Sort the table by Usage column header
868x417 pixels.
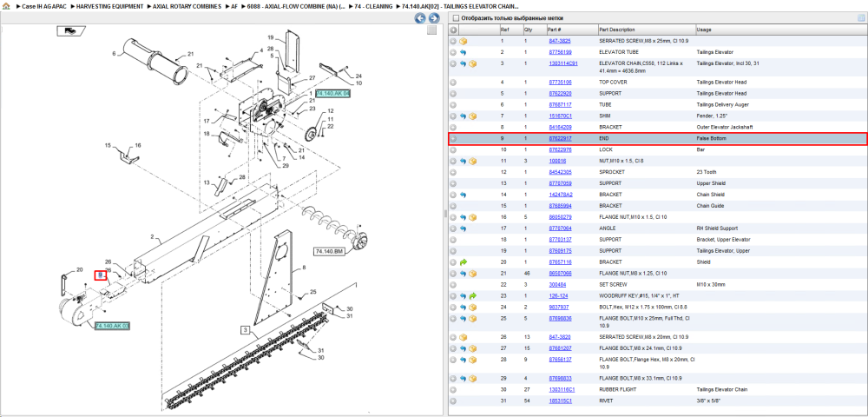pos(704,30)
